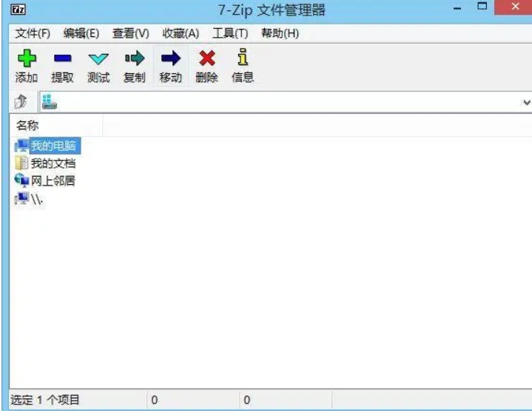The height and width of the screenshot is (411, 532).
Task: Minimize the 7-Zip window
Action: tap(457, 8)
